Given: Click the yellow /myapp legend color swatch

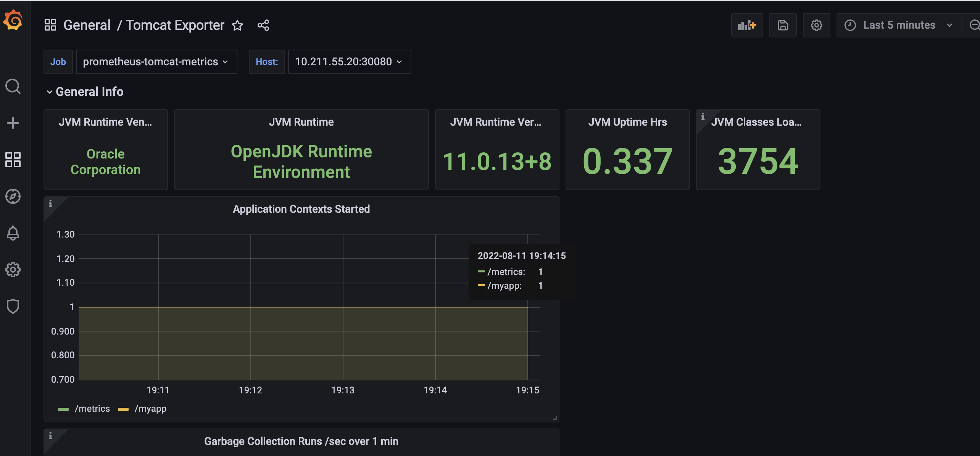Looking at the screenshot, I should [123, 409].
